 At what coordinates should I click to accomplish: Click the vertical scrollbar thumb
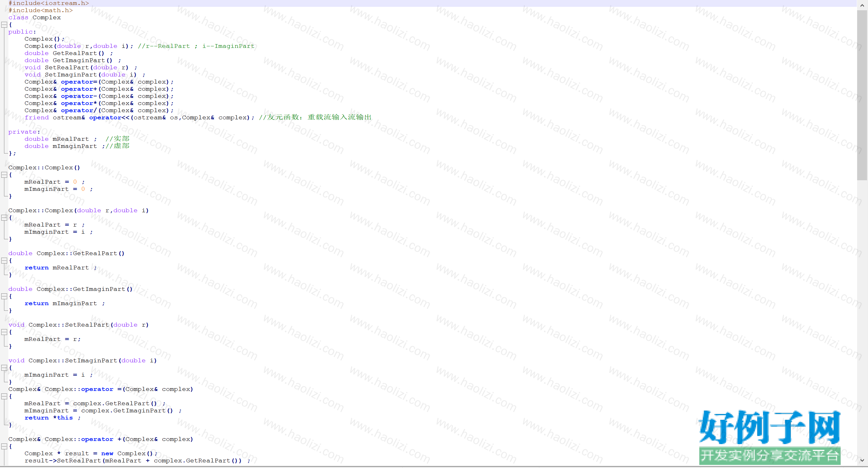[x=862, y=95]
